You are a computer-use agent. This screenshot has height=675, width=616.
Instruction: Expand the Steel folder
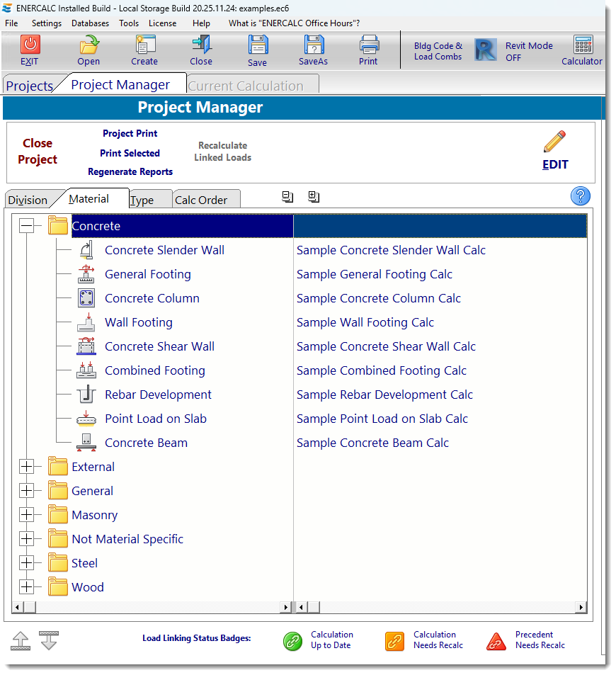pos(27,563)
